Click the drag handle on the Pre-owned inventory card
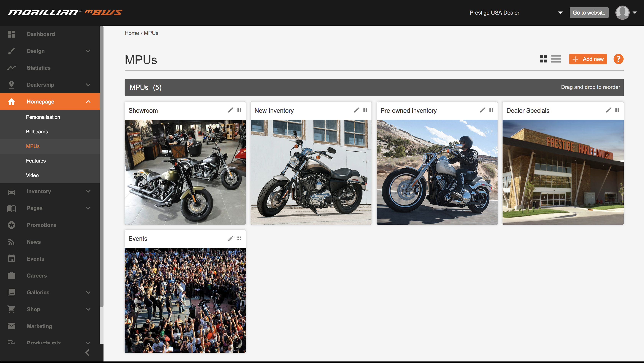The width and height of the screenshot is (644, 363). click(x=491, y=110)
